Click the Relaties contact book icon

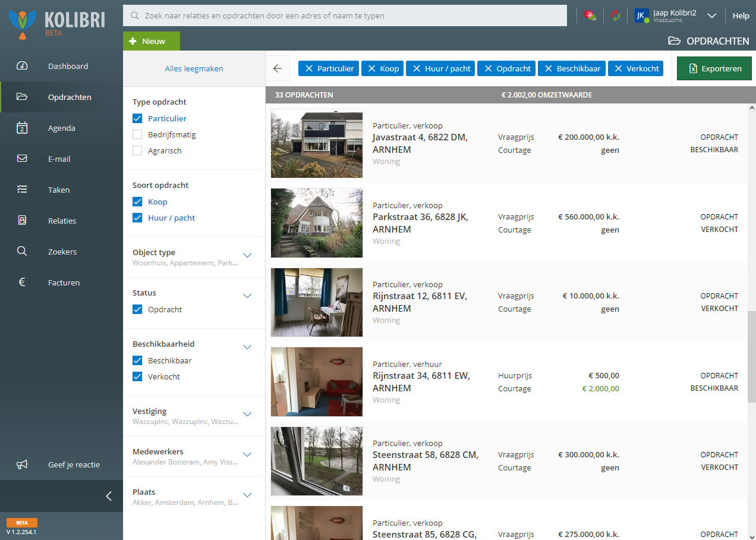tap(22, 221)
